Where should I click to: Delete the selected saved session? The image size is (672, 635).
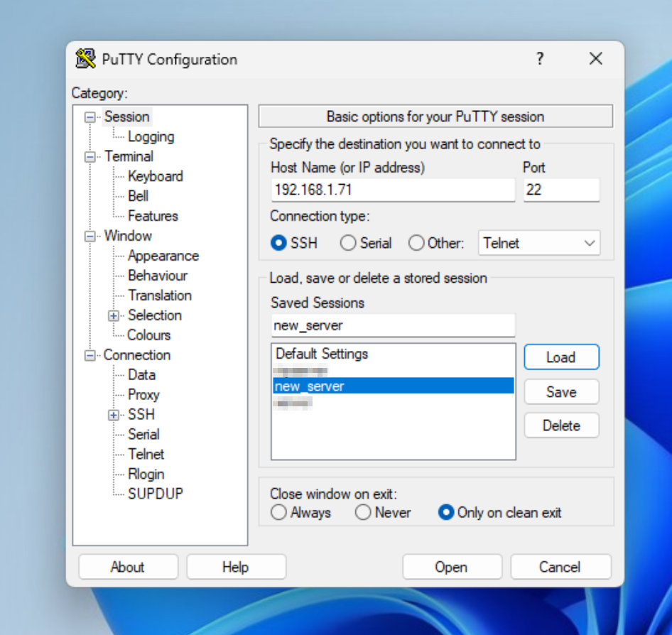tap(561, 425)
